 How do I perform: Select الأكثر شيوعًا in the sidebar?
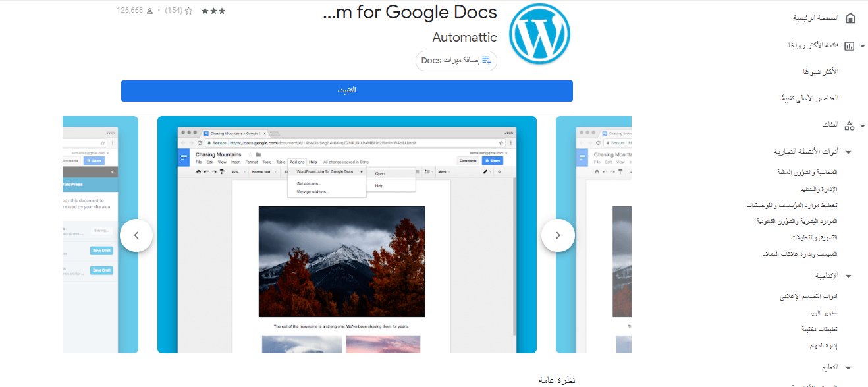point(821,71)
